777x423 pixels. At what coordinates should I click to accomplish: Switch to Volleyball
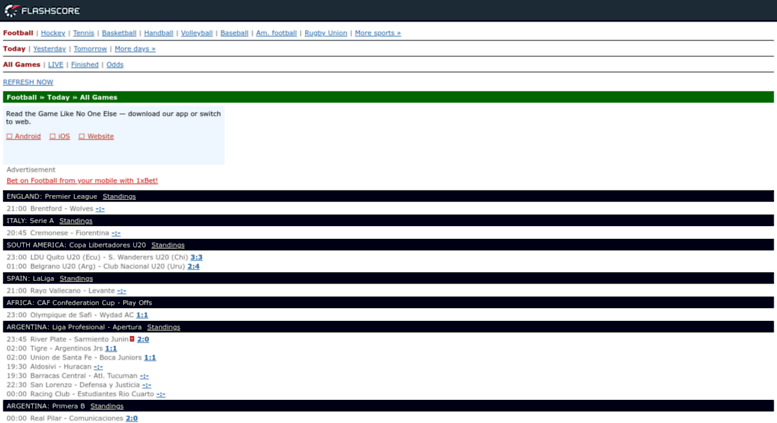(x=197, y=33)
